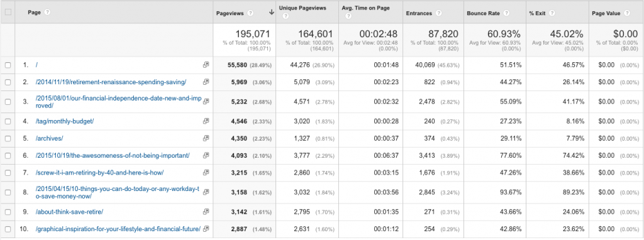
Task: Open the homepage '/' row in new window icon
Action: click(206, 65)
